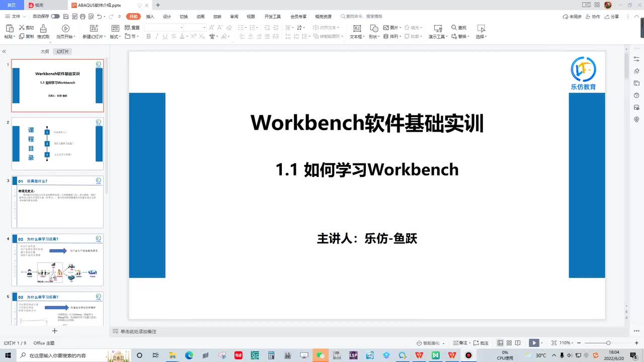644x362 pixels.
Task: Click the Reset slide icon
Action: [x=127, y=28]
